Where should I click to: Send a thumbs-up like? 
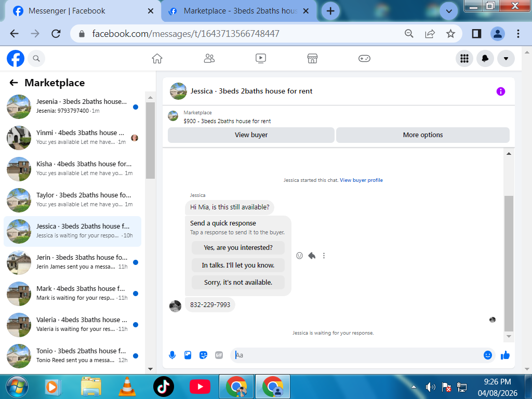click(x=505, y=355)
